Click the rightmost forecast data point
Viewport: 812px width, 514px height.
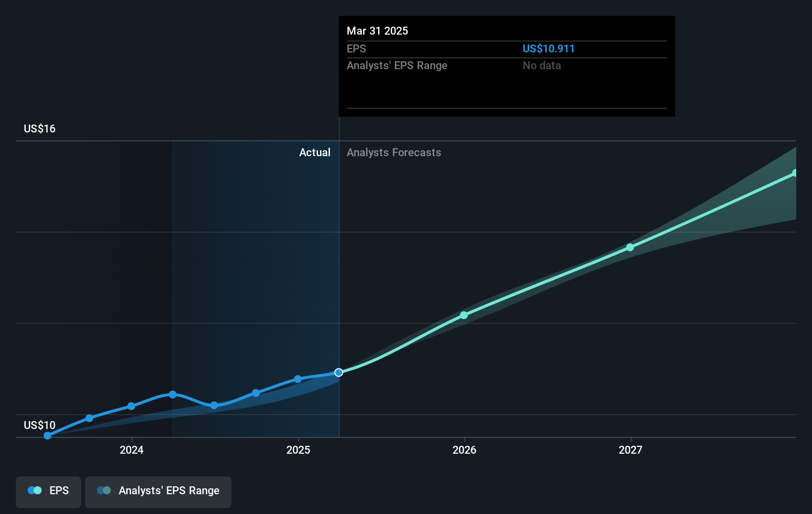[x=794, y=173]
